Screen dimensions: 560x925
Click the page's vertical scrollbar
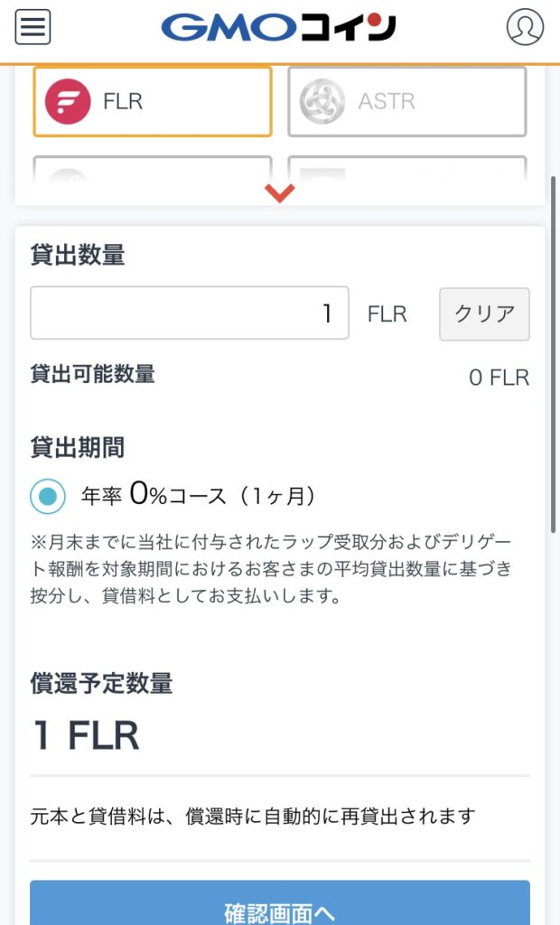(x=553, y=352)
